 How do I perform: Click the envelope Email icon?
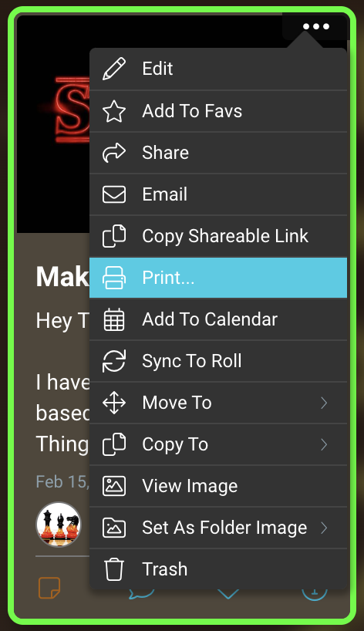114,194
